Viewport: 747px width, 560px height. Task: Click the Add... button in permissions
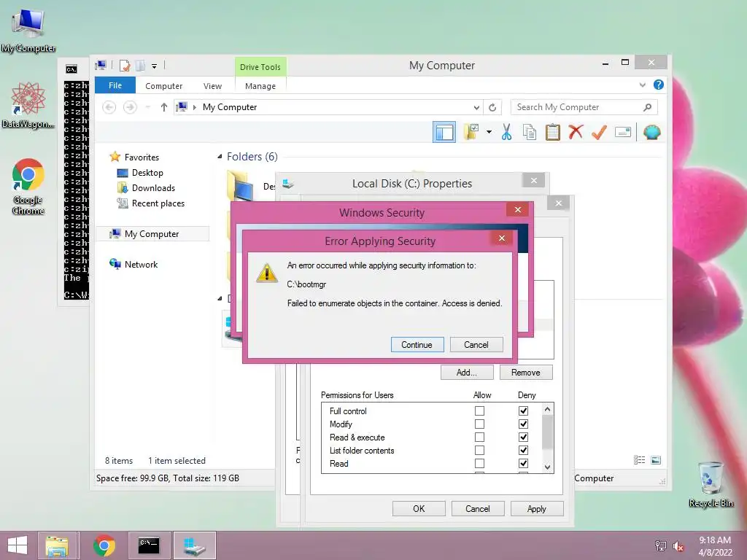[x=466, y=373]
